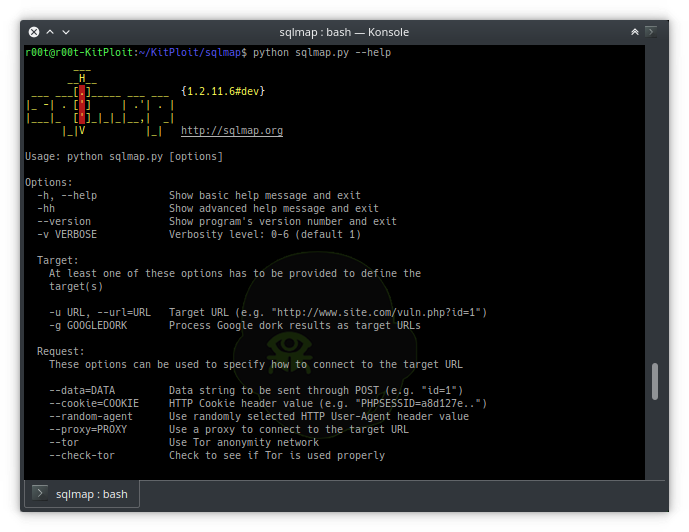Click 'Usage: python sqlmap.py [options]' line

pos(124,156)
